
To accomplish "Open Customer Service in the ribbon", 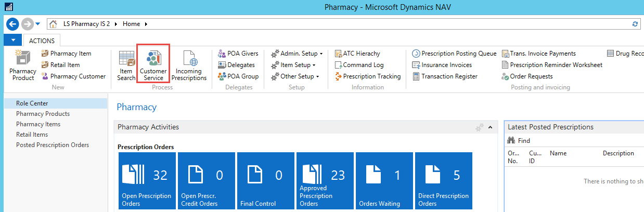I will pyautogui.click(x=153, y=64).
